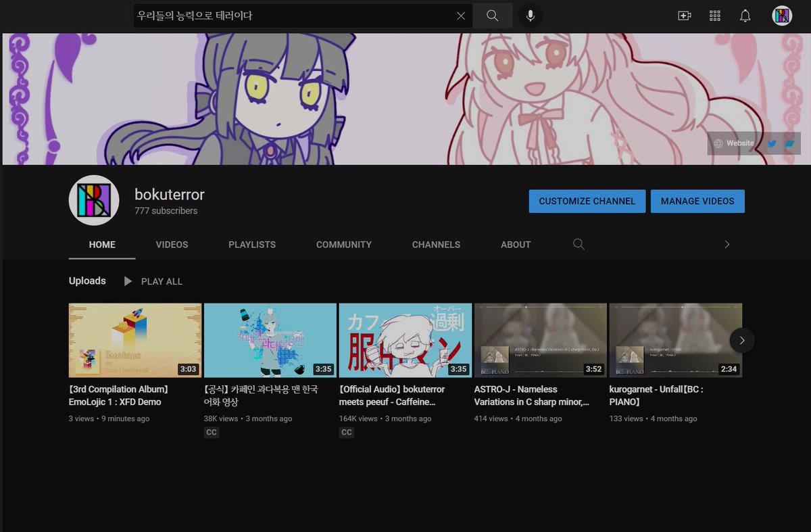The height and width of the screenshot is (532, 811).
Task: Click the bokuterror channel name
Action: 170,195
